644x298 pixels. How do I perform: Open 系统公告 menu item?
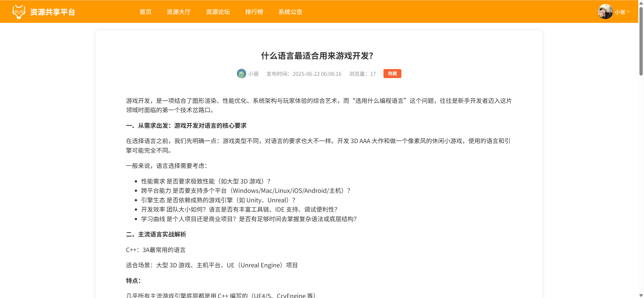(x=290, y=12)
